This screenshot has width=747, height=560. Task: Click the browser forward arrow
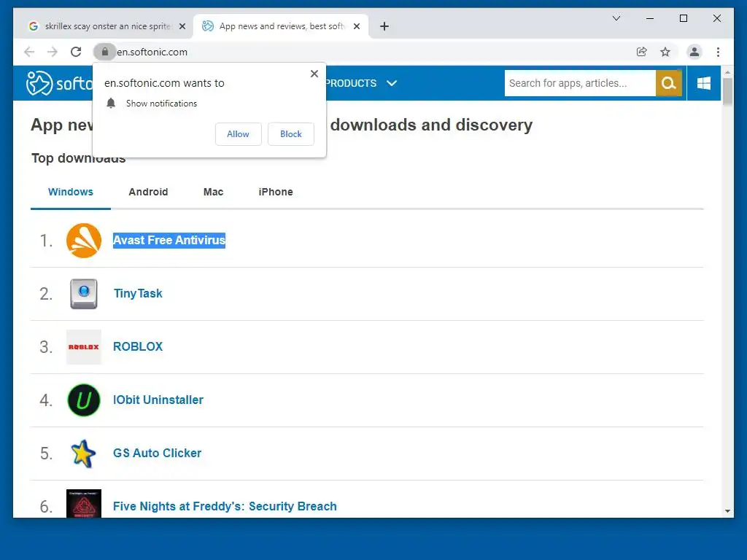tap(53, 52)
